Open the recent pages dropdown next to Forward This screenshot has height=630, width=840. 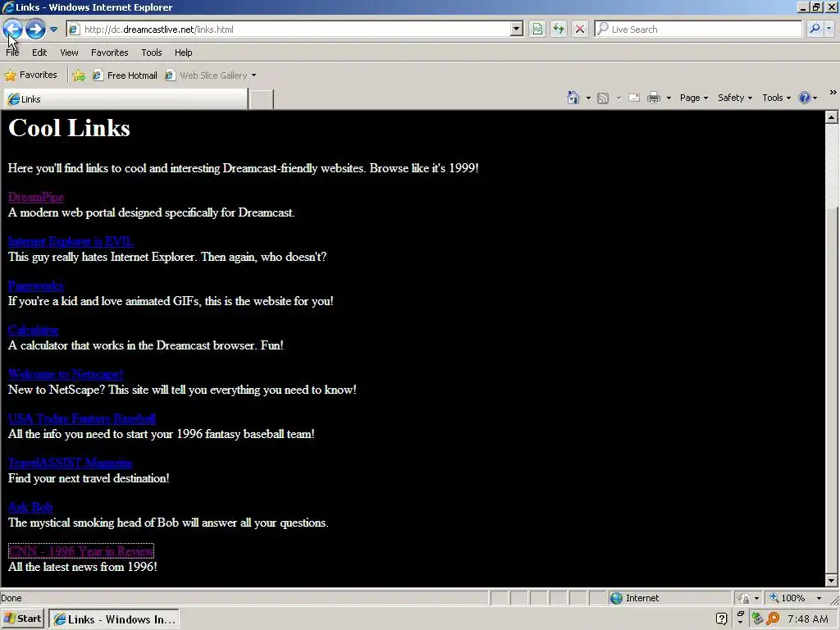[53, 30]
